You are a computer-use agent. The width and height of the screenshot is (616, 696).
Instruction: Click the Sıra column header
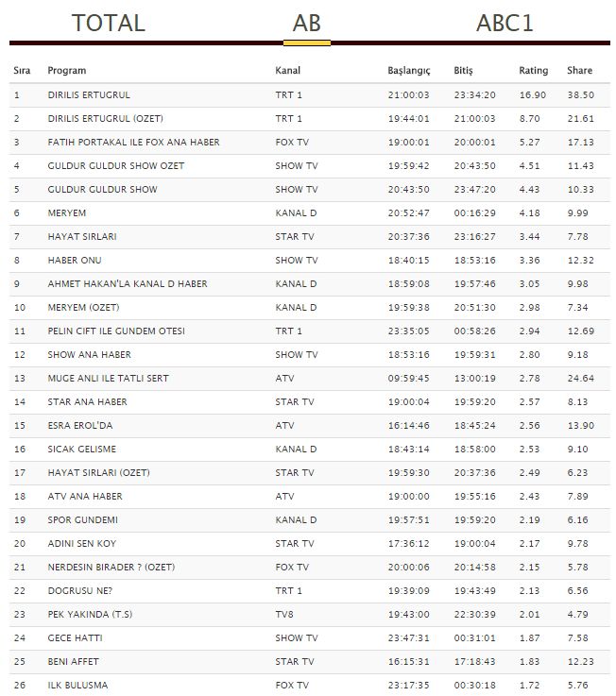coord(22,71)
